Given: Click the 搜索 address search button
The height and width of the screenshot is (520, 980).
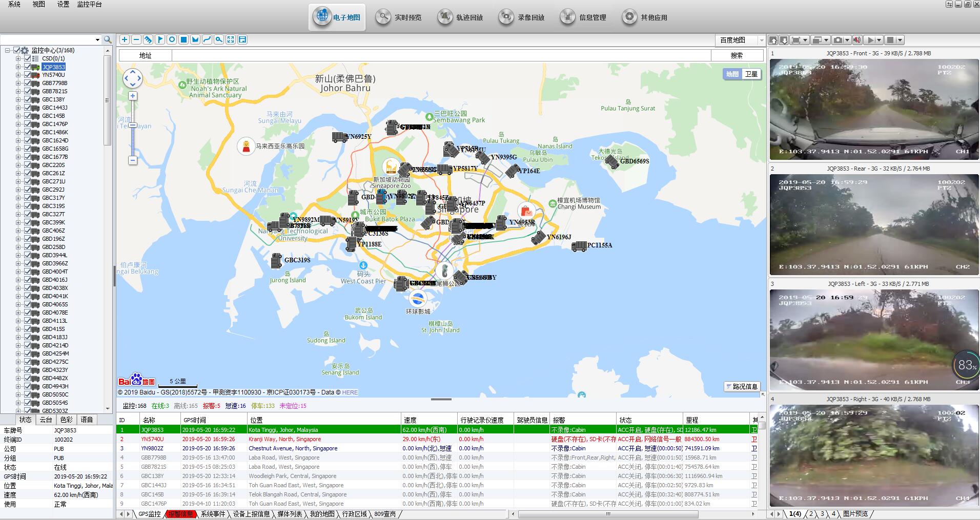Looking at the screenshot, I should coord(737,55).
